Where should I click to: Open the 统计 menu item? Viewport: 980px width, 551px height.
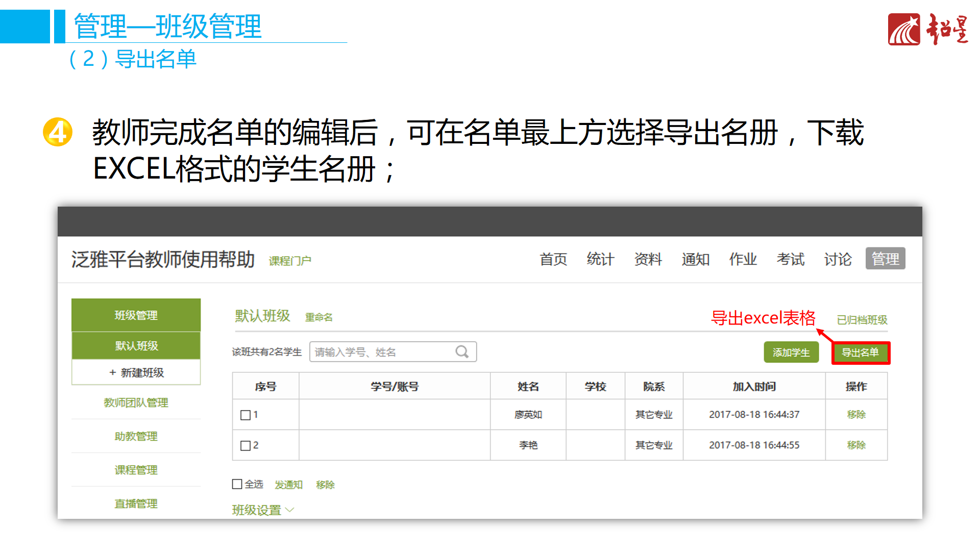(x=600, y=259)
